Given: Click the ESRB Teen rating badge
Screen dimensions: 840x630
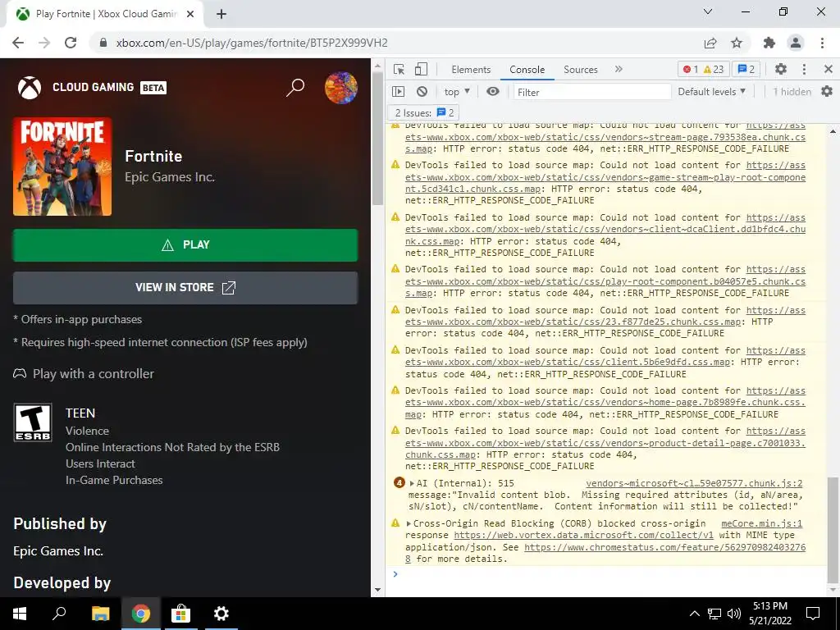Looking at the screenshot, I should coord(33,422).
